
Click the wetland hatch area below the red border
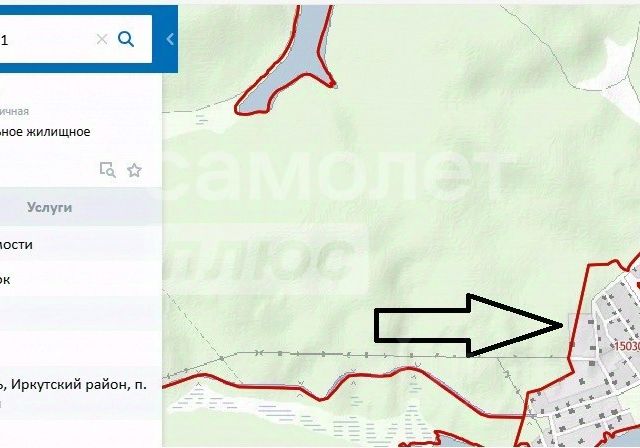click(286, 412)
